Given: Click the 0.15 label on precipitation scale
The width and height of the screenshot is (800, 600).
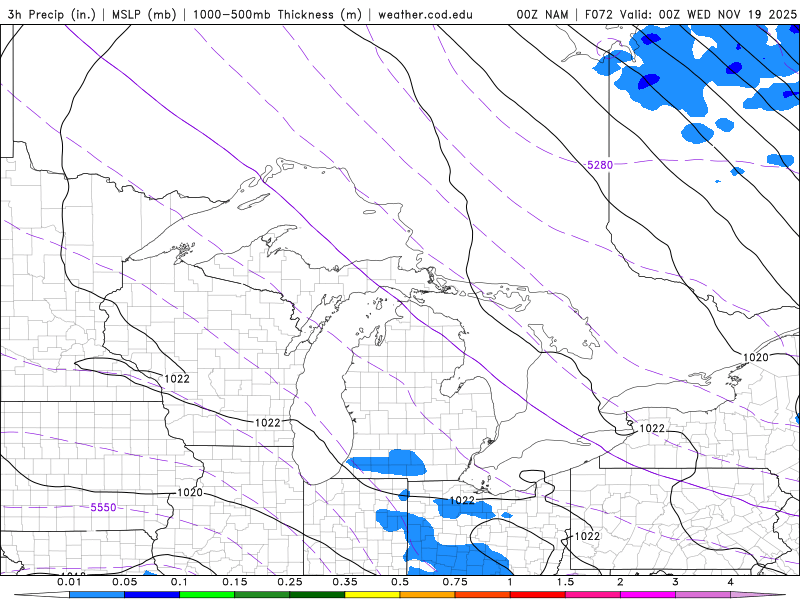Looking at the screenshot, I should (235, 582).
